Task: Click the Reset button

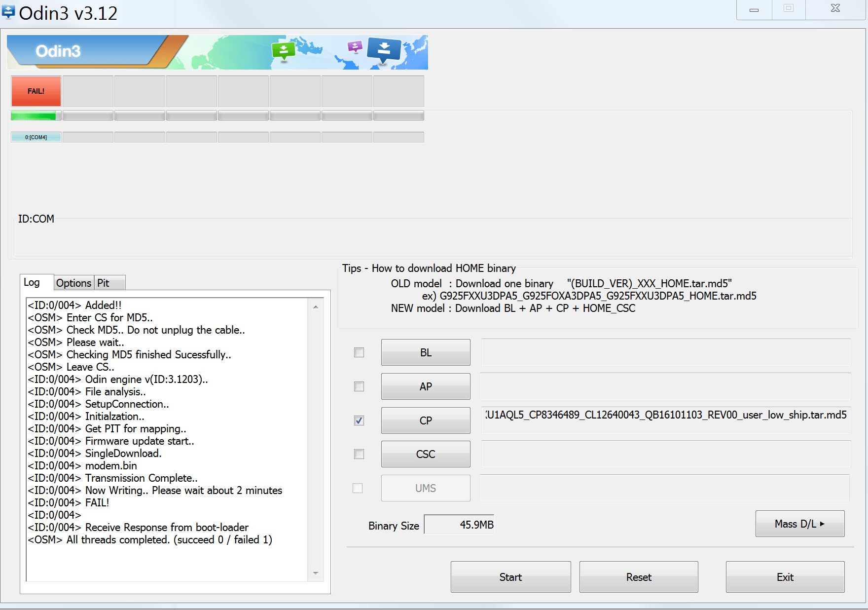Action: pos(639,577)
